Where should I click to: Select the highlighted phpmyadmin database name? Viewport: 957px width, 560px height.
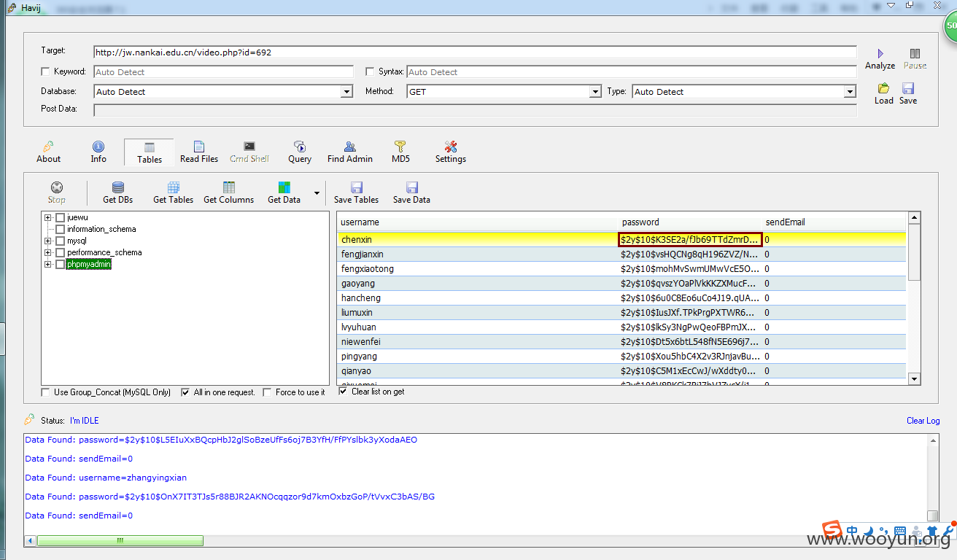tap(89, 264)
